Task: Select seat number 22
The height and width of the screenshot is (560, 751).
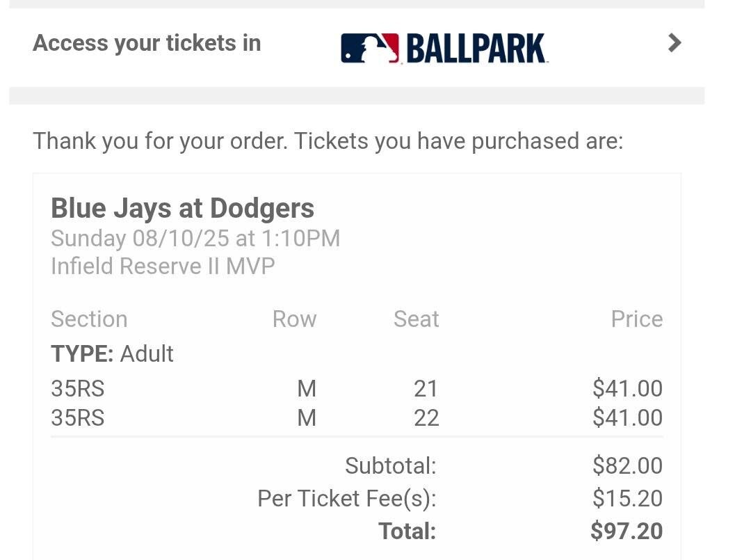Action: 426,417
